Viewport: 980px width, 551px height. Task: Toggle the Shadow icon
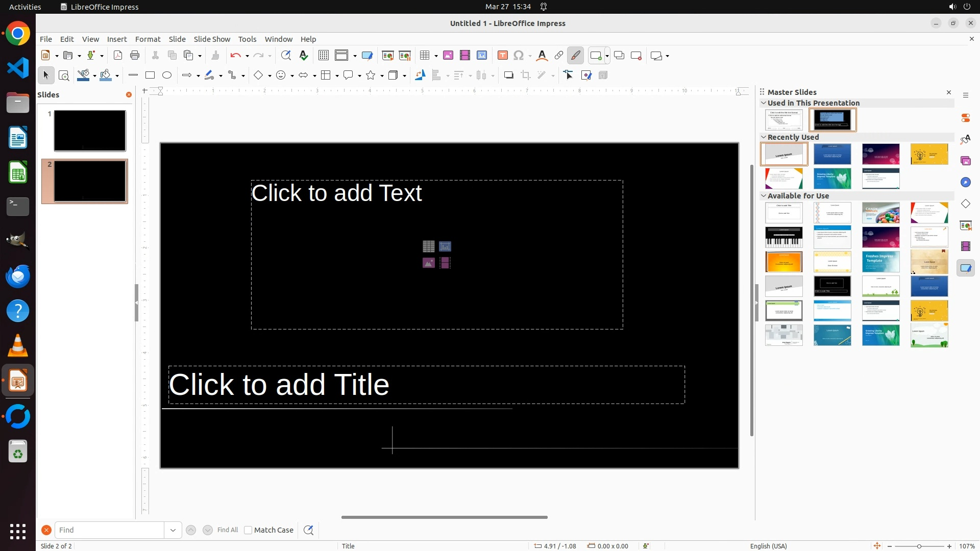pos(508,76)
